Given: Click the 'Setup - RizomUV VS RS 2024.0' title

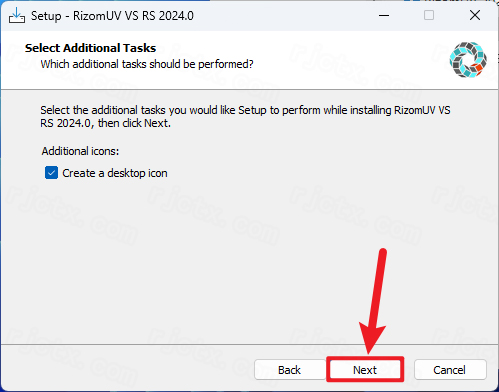Looking at the screenshot, I should coord(112,16).
